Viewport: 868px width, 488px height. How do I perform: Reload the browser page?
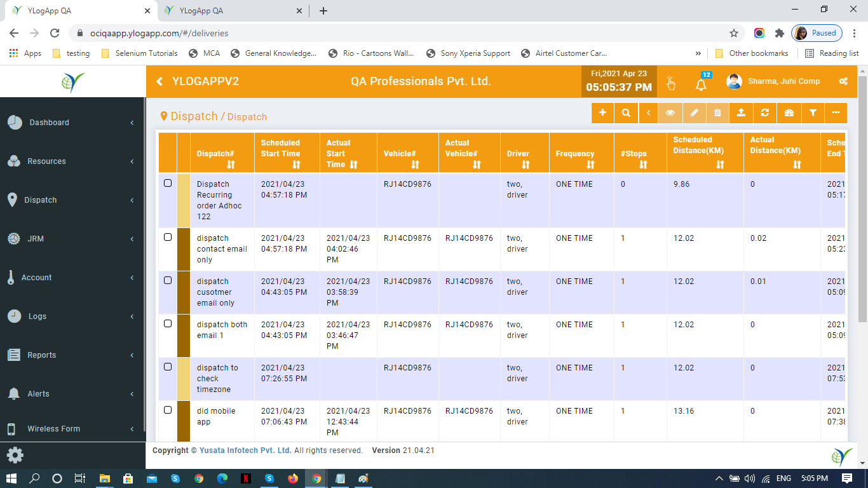point(55,33)
